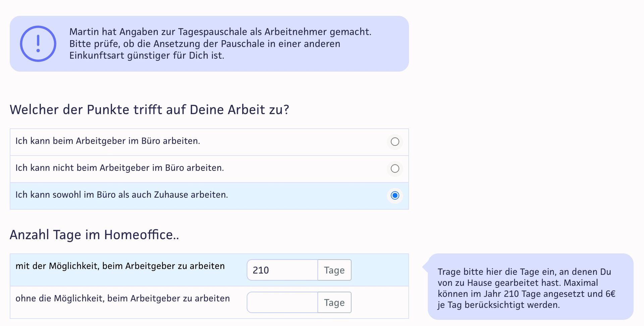The image size is (644, 326).
Task: Click the Tagespauschale notice banner text
Action: pyautogui.click(x=220, y=44)
